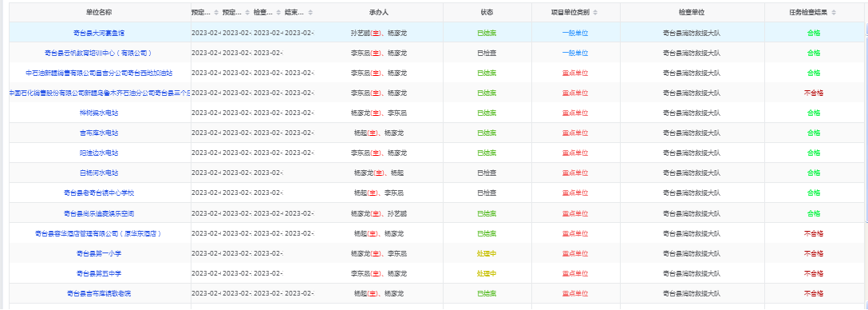
Task: Sort by 检查 date column arrows
Action: (279, 12)
